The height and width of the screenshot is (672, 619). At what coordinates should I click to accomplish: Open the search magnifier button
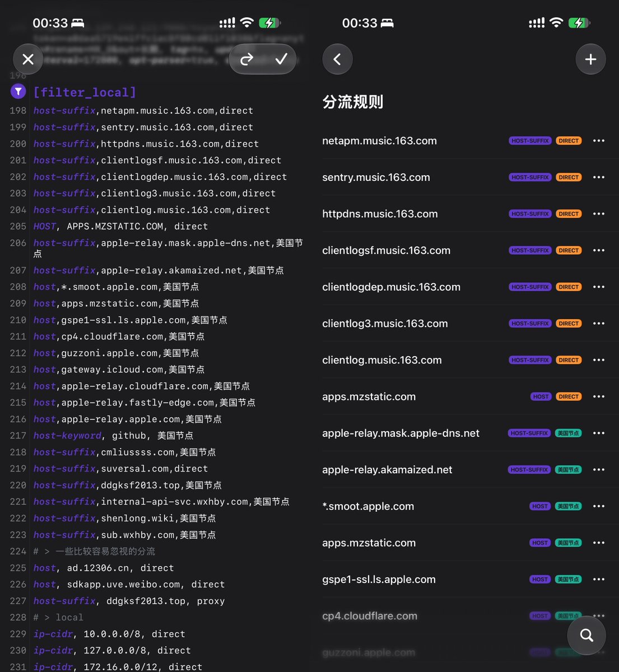tap(587, 635)
